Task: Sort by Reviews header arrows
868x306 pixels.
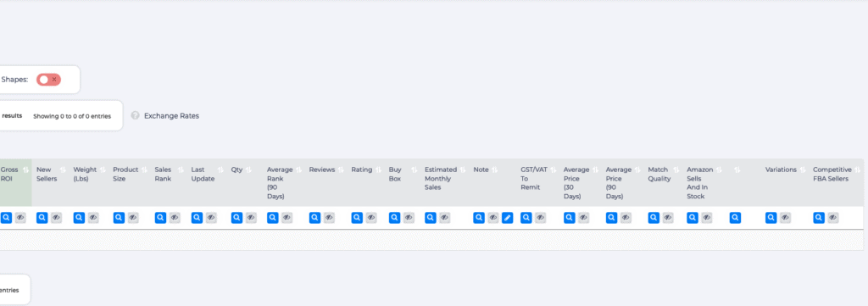Action: pyautogui.click(x=341, y=170)
